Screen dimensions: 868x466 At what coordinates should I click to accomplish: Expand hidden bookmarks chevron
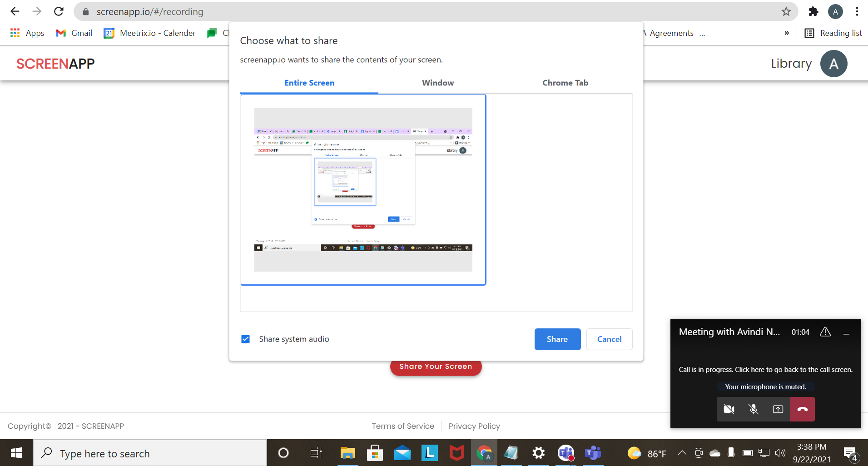point(787,33)
